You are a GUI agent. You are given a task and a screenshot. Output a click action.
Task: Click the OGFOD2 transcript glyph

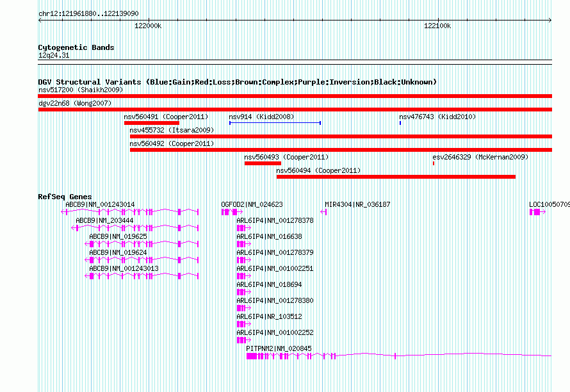pos(232,211)
